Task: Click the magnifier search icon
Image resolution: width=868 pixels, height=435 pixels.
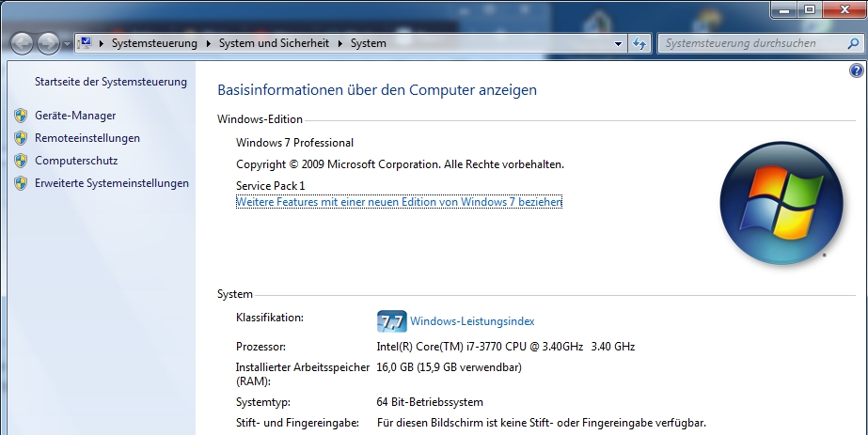Action: 853,43
